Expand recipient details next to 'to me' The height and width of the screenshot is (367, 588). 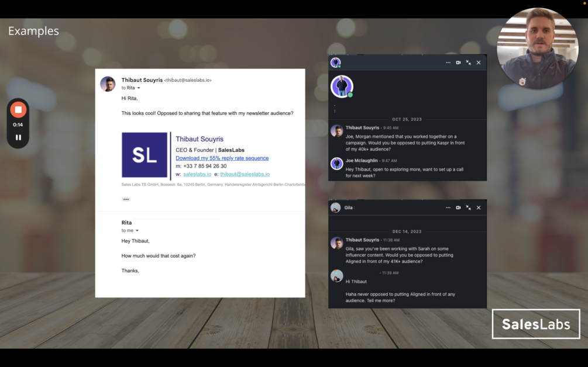[137, 231]
